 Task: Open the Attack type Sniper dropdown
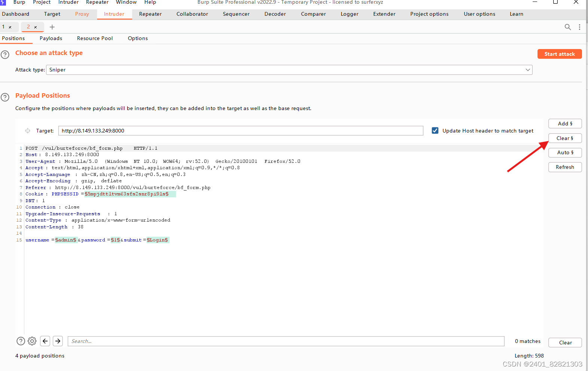coord(289,70)
